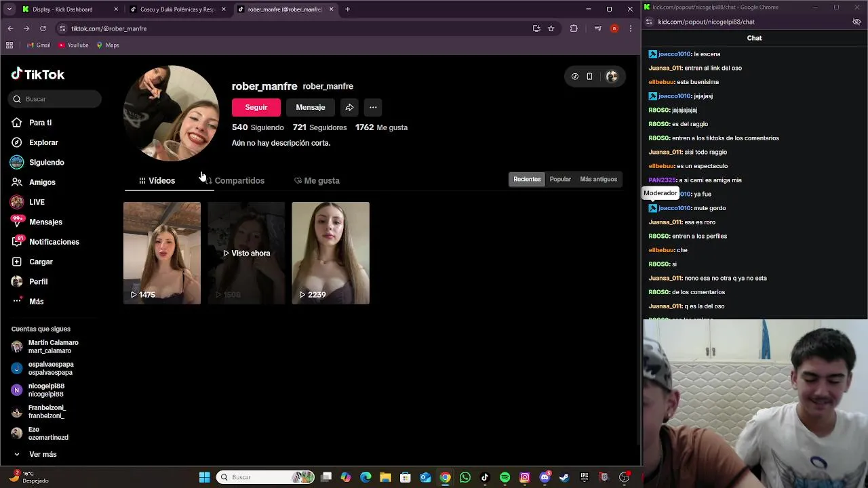Open Chrome three-dot main menu
The width and height of the screenshot is (868, 488).
[x=631, y=28]
